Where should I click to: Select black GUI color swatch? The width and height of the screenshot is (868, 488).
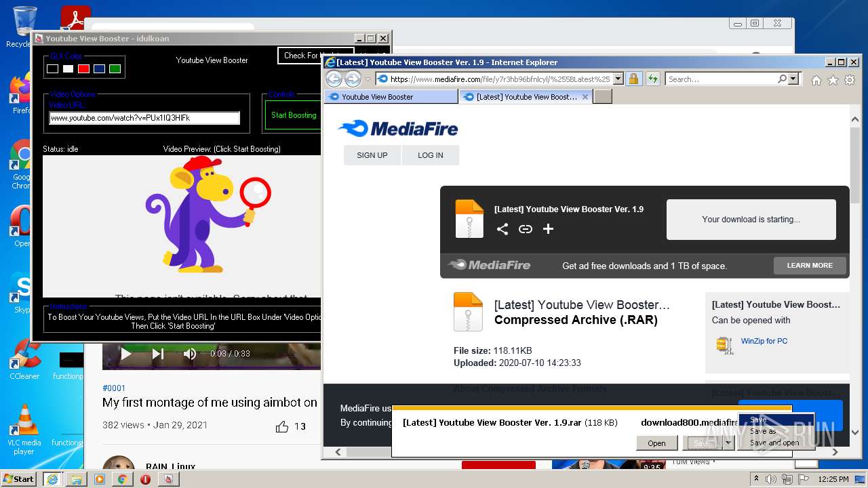point(52,68)
